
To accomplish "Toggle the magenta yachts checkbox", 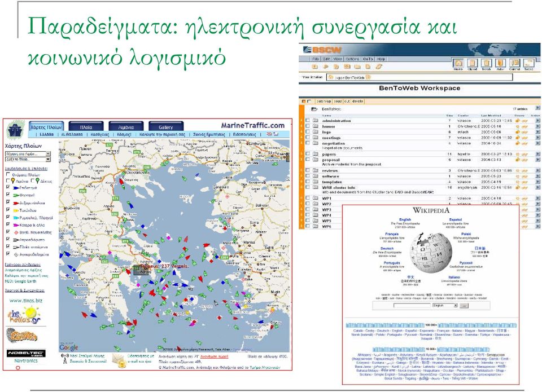I will (8, 225).
